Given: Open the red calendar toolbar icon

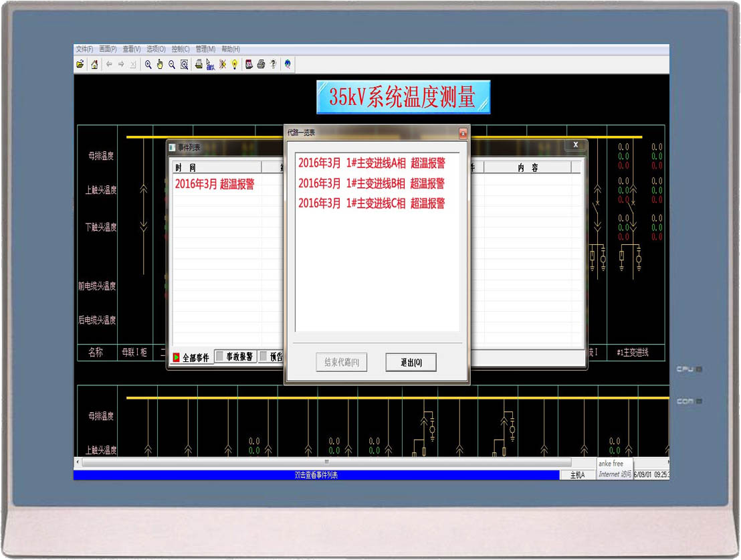Looking at the screenshot, I should pyautogui.click(x=249, y=64).
